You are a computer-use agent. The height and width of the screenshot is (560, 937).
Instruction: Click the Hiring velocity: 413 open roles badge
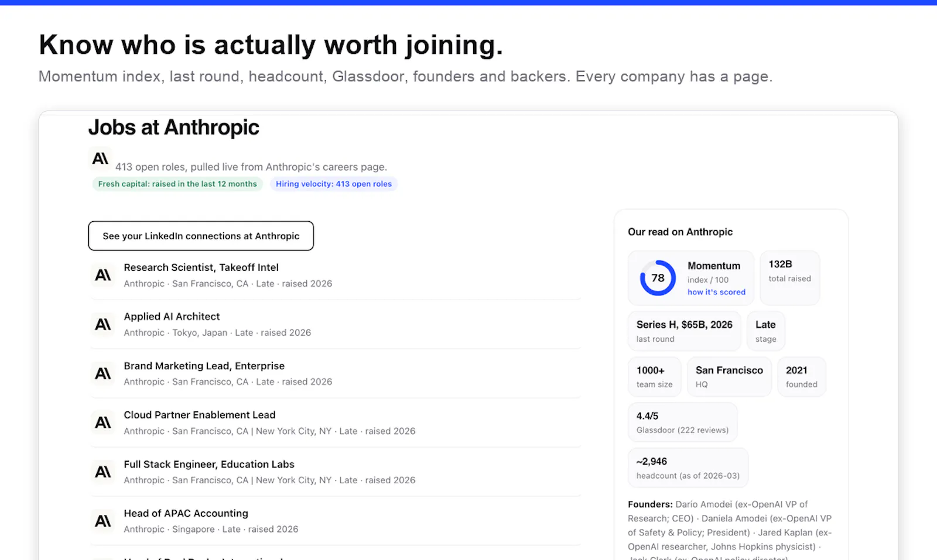(334, 184)
